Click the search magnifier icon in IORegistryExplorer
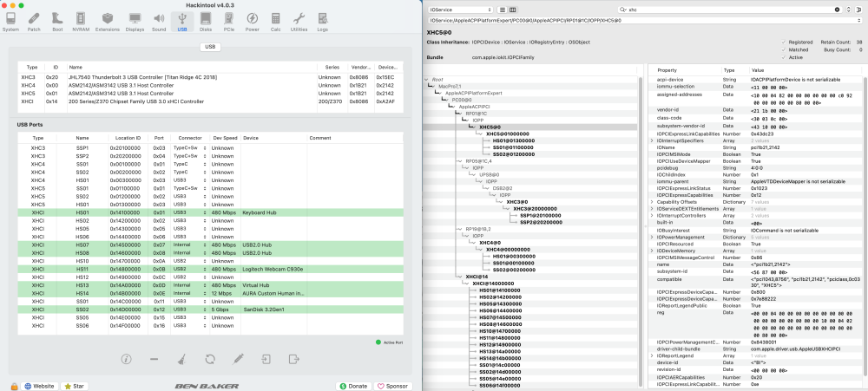This screenshot has width=868, height=391. click(623, 10)
